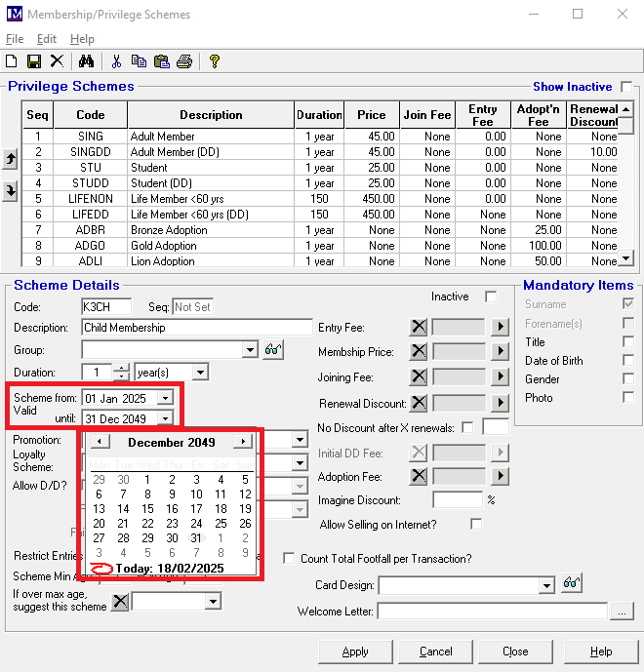
Task: Click the Joining Fee arrow button
Action: pos(500,376)
